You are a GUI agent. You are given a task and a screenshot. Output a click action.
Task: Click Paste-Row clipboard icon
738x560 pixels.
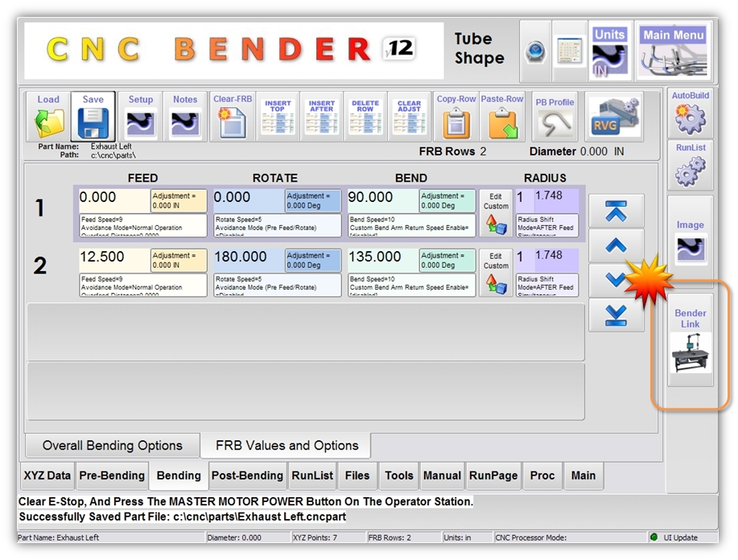[x=501, y=123]
